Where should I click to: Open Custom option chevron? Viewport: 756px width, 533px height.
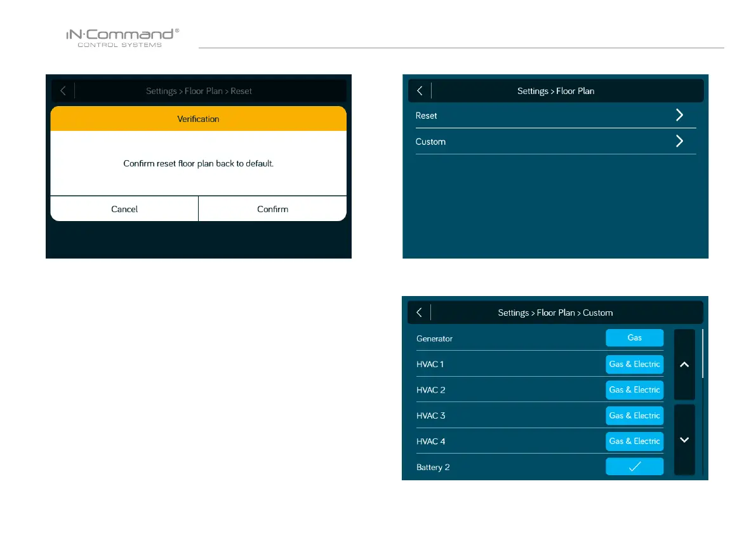(679, 141)
